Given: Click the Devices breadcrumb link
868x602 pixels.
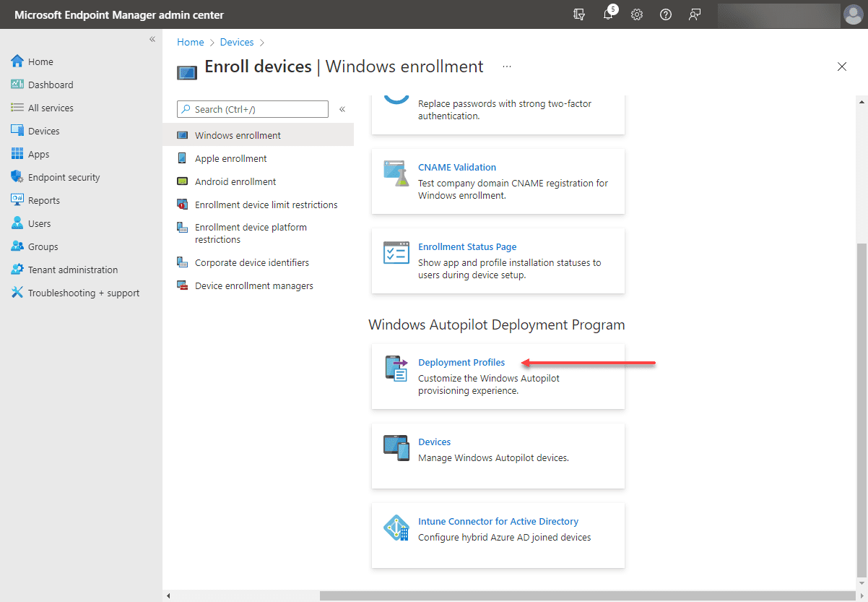Looking at the screenshot, I should (x=236, y=42).
